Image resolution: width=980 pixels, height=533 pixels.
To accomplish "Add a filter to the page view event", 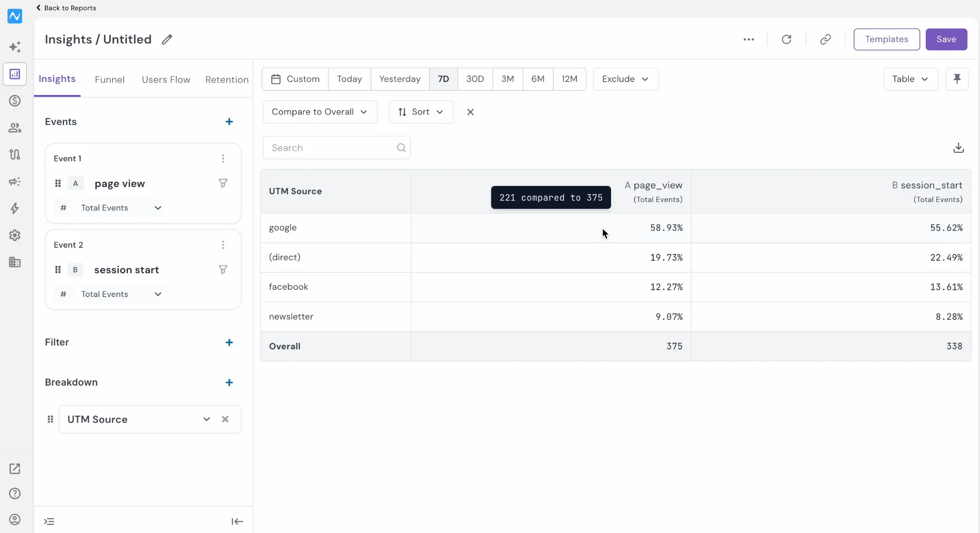I will point(223,183).
